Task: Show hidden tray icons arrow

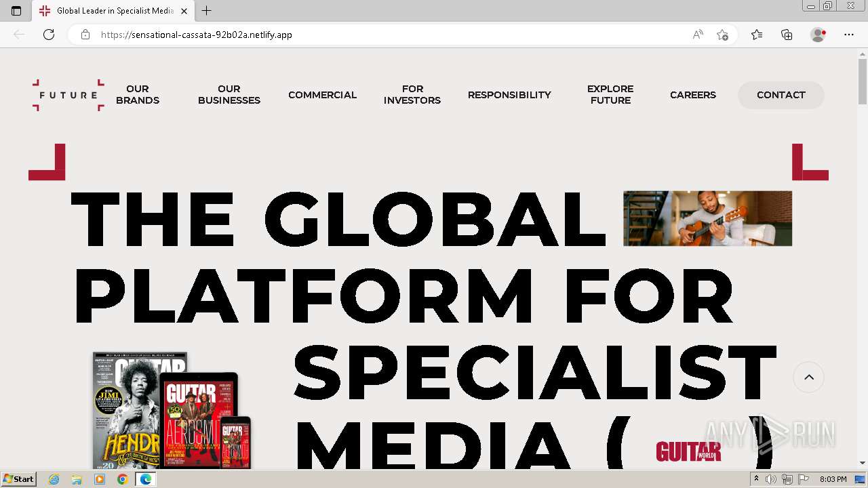Action: click(757, 479)
